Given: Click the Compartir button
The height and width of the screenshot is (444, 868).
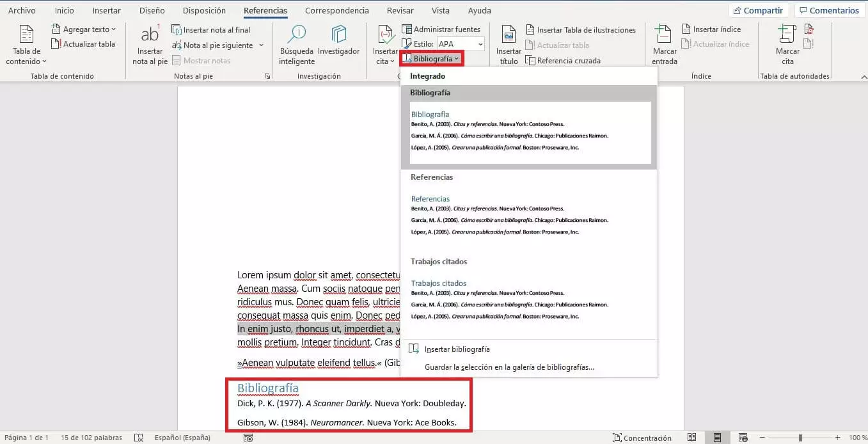Looking at the screenshot, I should 758,11.
